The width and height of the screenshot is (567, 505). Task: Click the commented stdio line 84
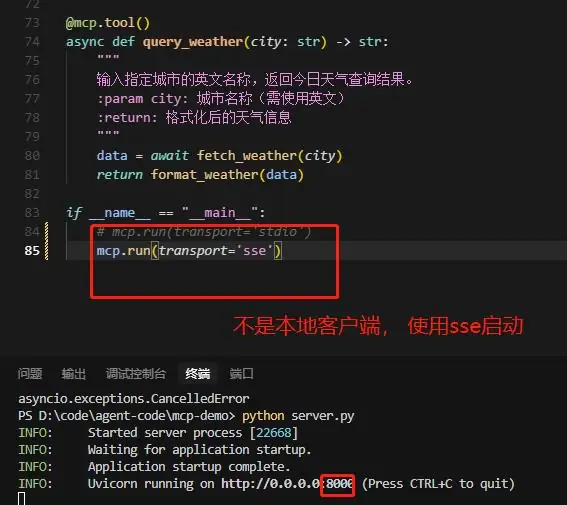point(204,232)
